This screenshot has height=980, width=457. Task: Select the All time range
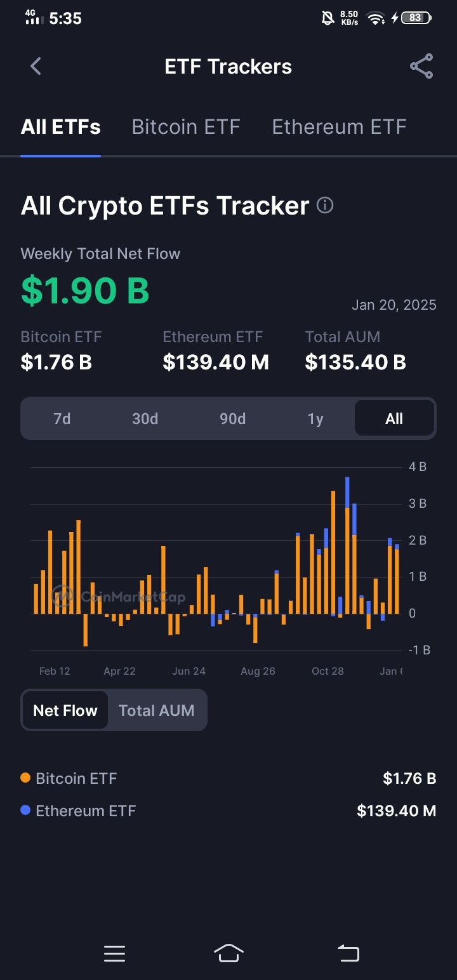(x=394, y=419)
